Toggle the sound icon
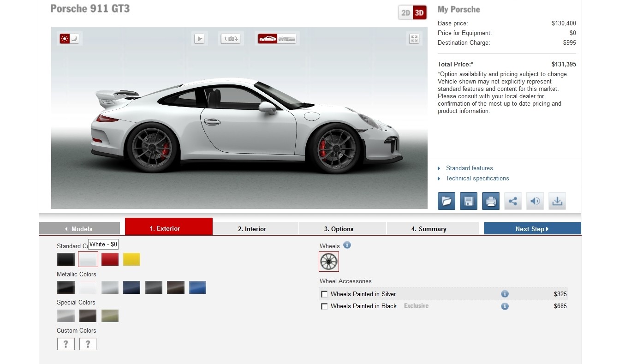 point(535,201)
